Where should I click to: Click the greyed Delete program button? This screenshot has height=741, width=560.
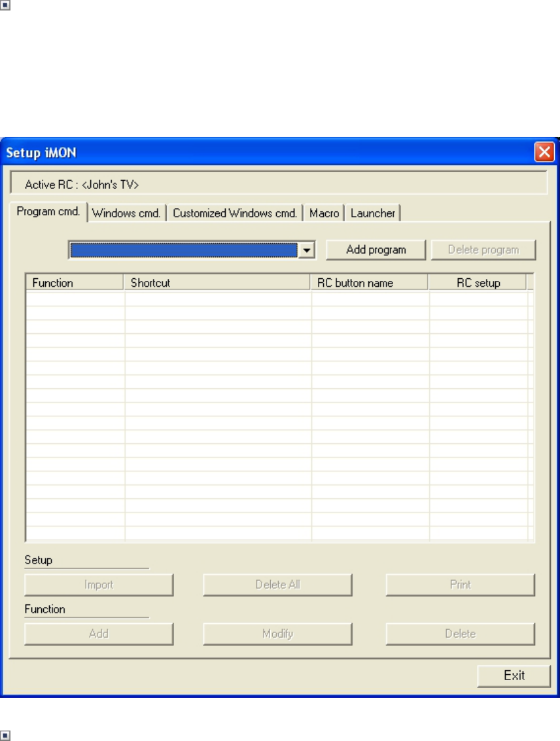483,250
